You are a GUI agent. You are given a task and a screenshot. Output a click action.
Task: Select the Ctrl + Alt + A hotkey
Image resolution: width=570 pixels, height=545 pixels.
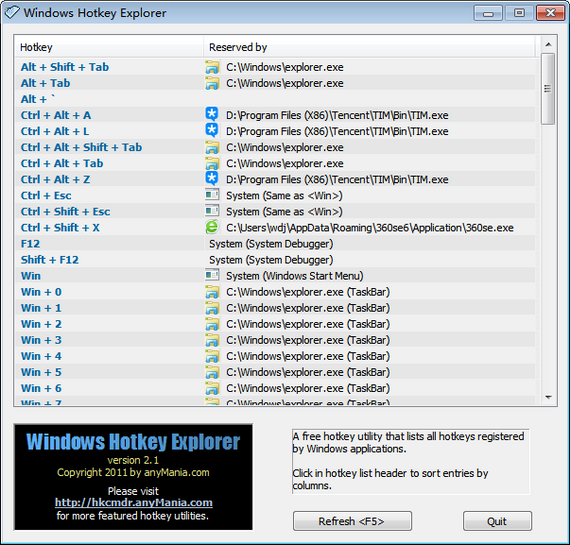[56, 115]
